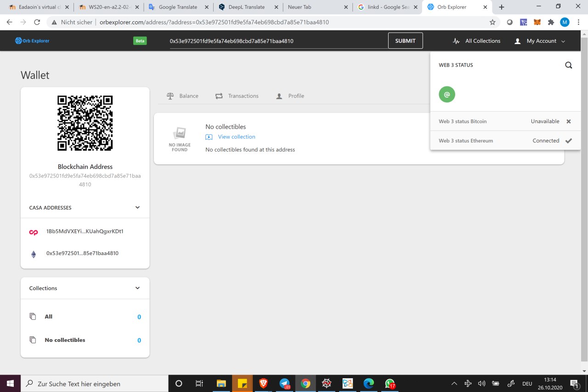Open Brave browser from the taskbar
This screenshot has height=392, width=588.
click(x=263, y=383)
